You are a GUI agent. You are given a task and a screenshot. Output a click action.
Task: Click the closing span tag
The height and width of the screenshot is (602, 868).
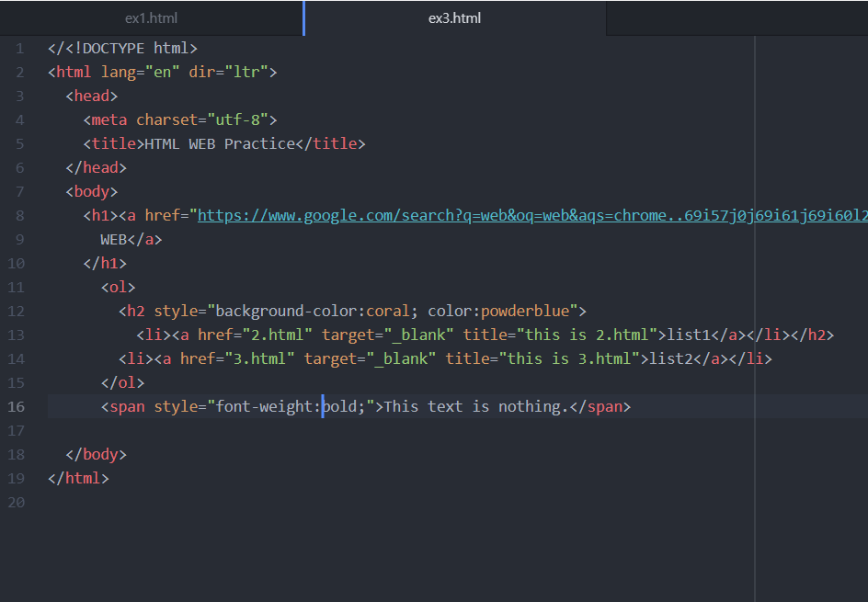point(600,406)
